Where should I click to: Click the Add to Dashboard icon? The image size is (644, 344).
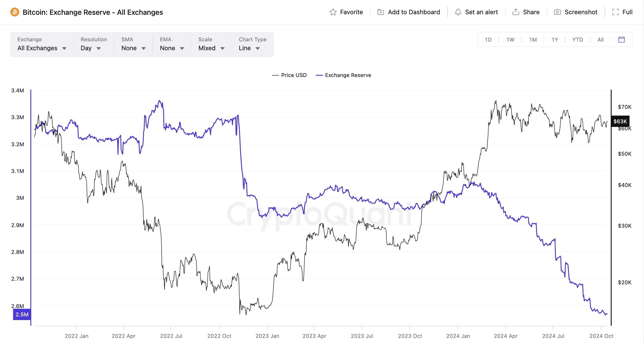pyautogui.click(x=381, y=12)
